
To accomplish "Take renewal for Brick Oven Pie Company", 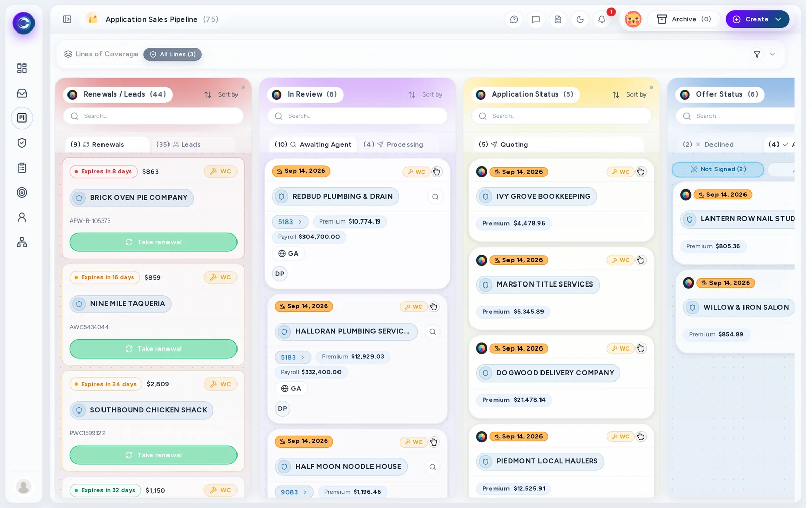I will [153, 242].
